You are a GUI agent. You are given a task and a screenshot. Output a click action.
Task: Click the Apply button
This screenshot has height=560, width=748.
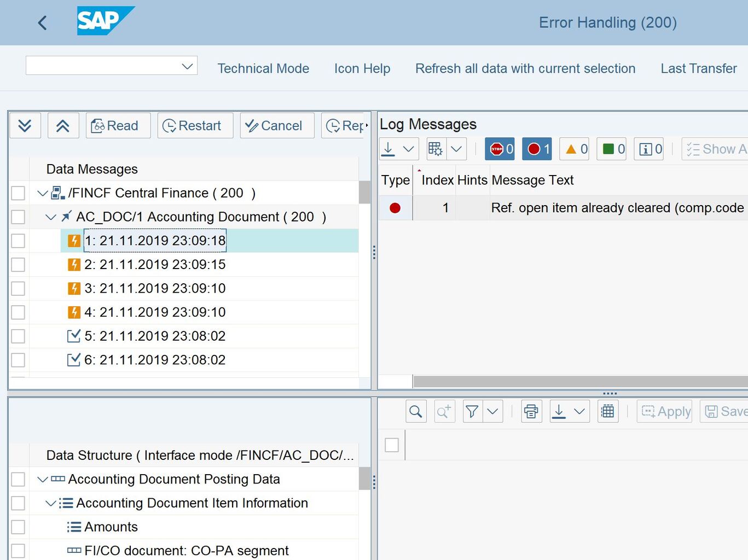click(665, 411)
